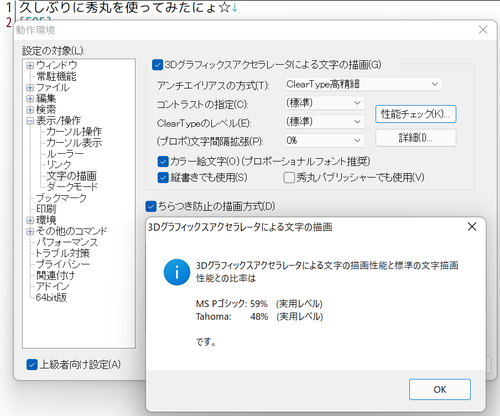Select プライバシー in the settings tree
The image size is (500, 416).
[x=63, y=264]
